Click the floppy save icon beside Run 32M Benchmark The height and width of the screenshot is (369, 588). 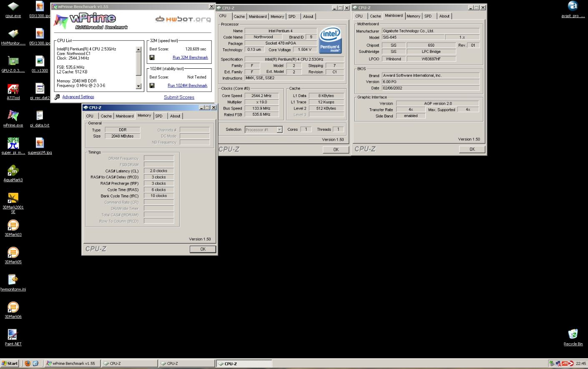point(152,57)
